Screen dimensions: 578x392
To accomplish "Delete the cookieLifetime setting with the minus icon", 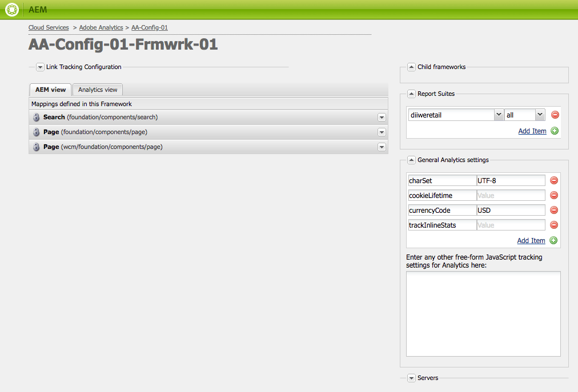I will pyautogui.click(x=553, y=195).
